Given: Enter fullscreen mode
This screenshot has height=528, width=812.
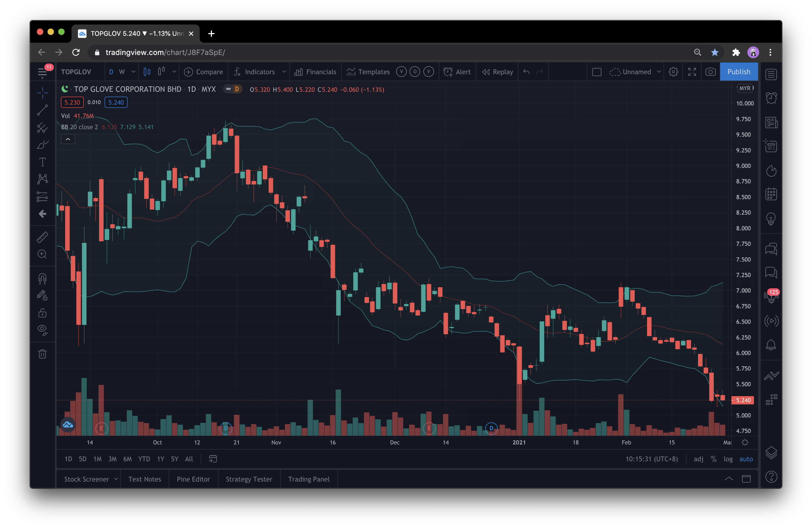Looking at the screenshot, I should click(692, 72).
